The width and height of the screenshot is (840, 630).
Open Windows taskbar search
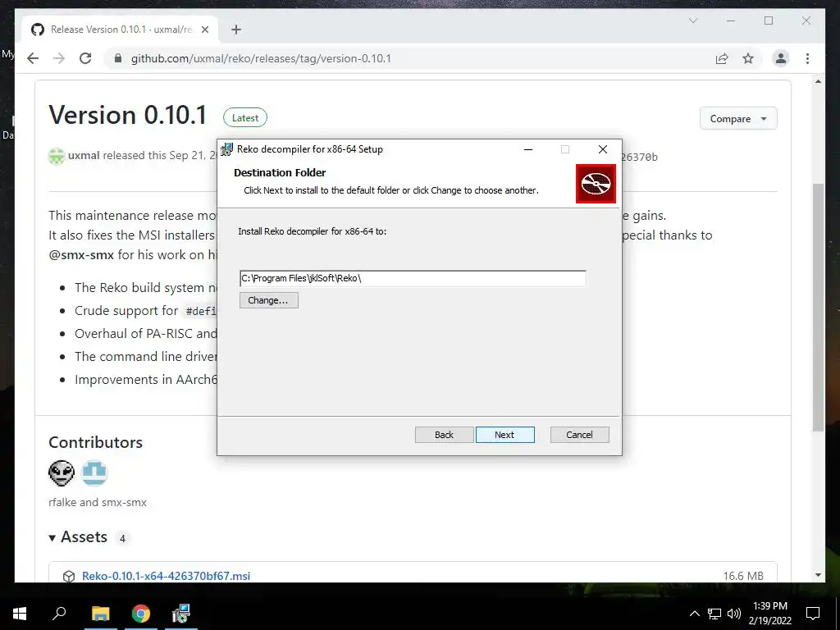tap(59, 614)
